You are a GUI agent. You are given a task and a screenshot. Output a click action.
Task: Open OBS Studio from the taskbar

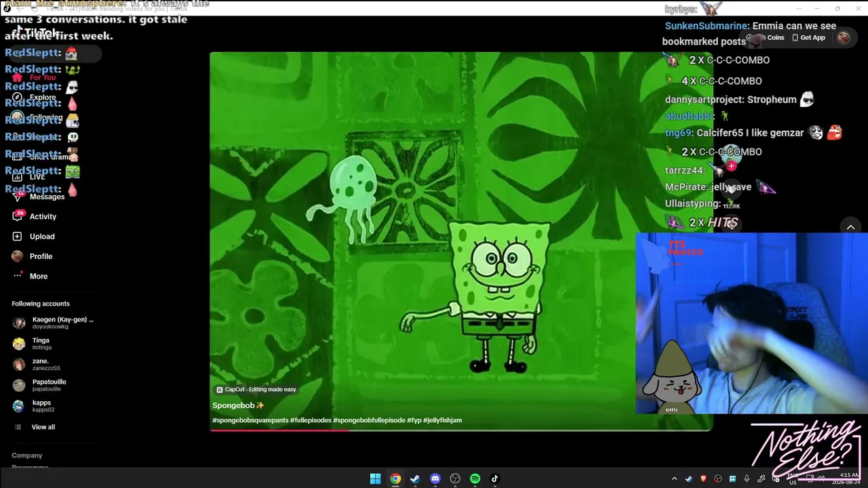455,479
